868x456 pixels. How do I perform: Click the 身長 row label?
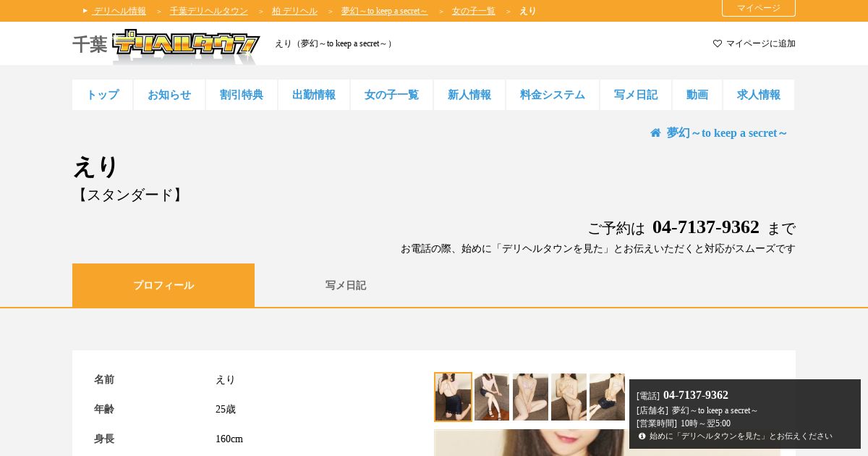(x=104, y=439)
